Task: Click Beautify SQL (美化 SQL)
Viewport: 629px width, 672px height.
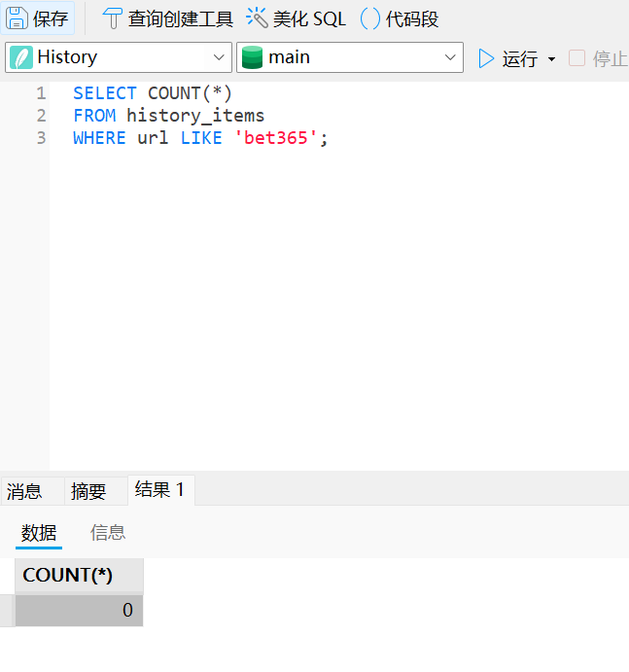Action: pyautogui.click(x=296, y=18)
